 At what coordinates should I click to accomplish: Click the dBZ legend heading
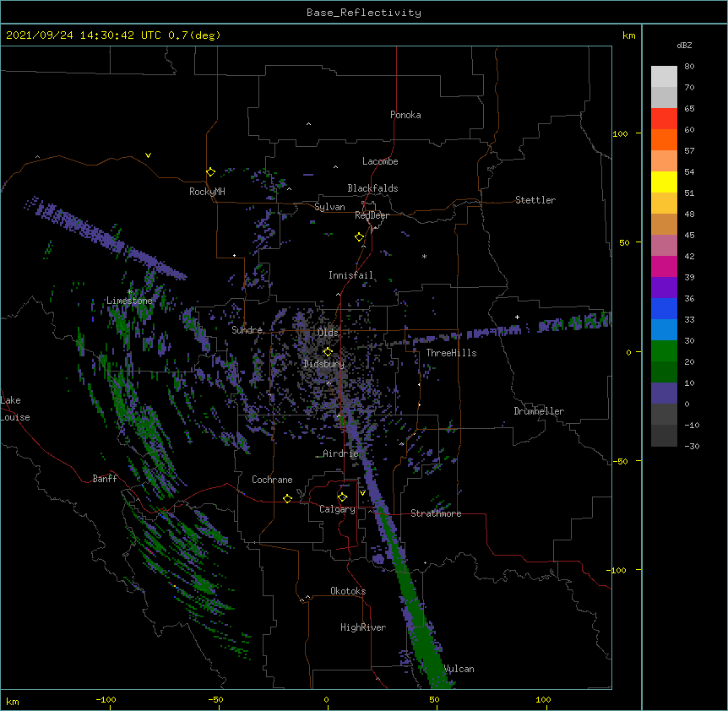click(684, 46)
